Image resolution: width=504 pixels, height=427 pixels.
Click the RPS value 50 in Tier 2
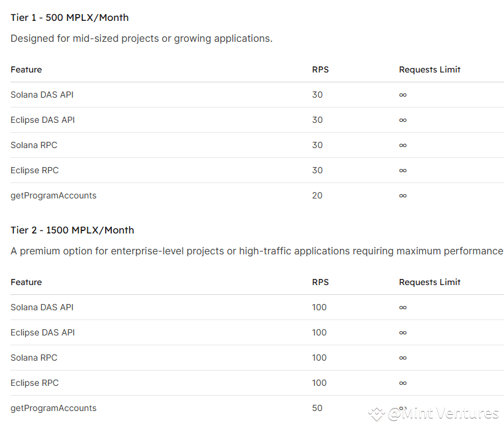coord(317,408)
